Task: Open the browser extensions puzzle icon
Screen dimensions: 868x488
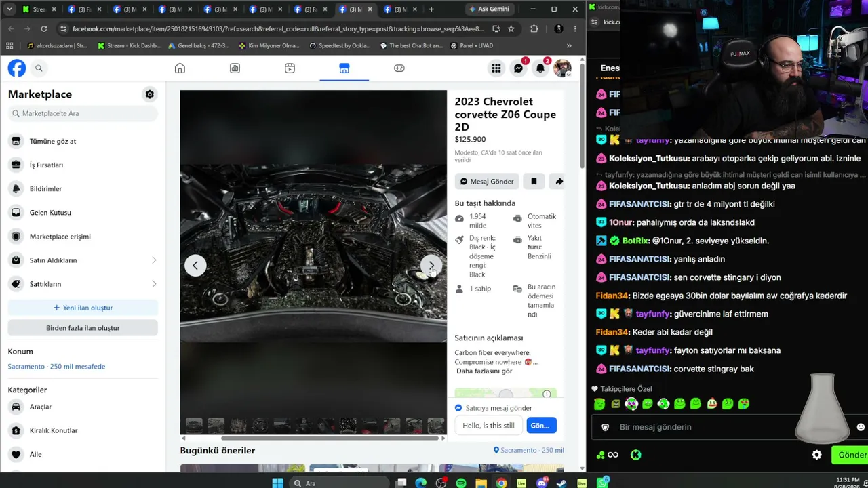Action: coord(534,28)
